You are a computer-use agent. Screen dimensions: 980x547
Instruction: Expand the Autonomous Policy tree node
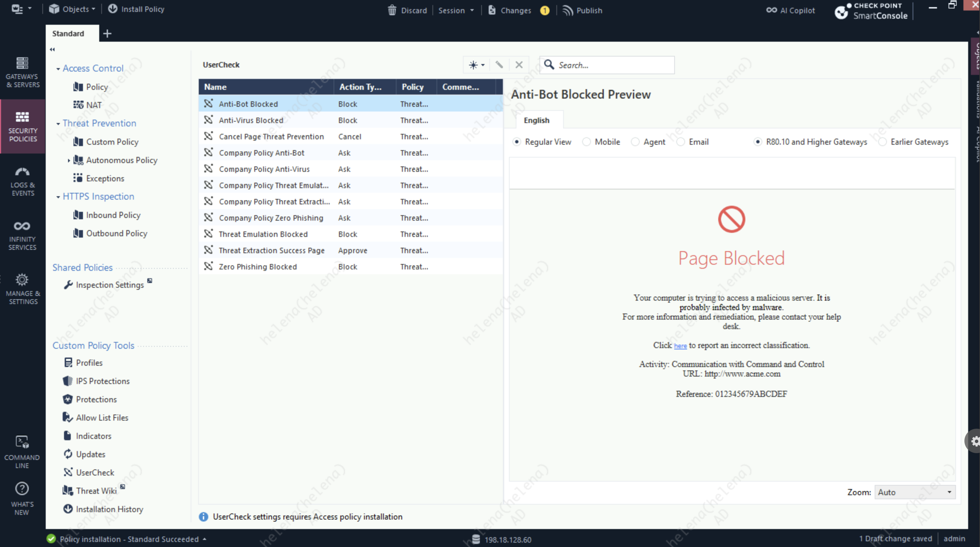click(69, 160)
